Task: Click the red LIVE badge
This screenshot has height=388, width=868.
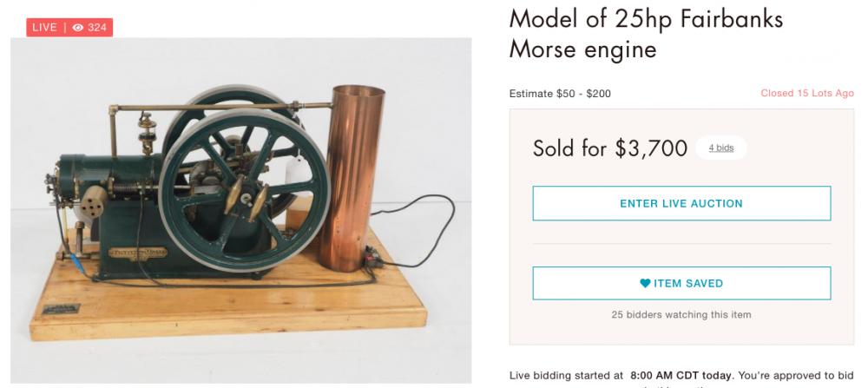Action: [x=43, y=28]
